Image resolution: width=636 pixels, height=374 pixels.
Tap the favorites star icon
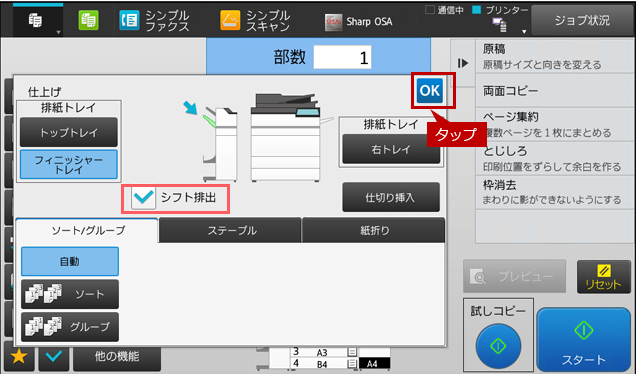tap(19, 357)
